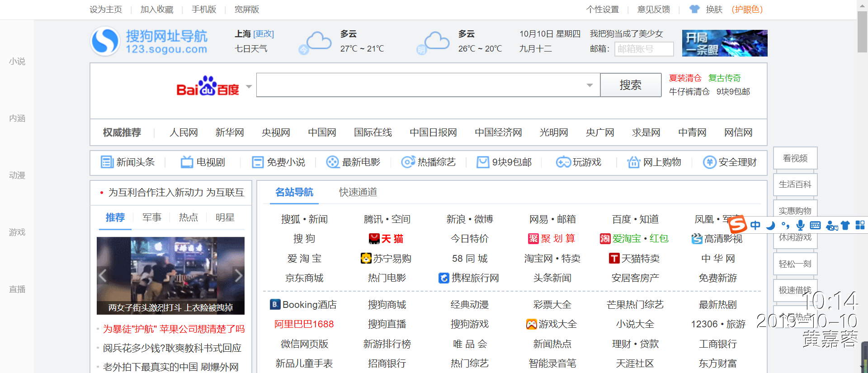Screen dimensions: 868x373
Task: Switch to the 快速通道 tab
Action: pyautogui.click(x=358, y=192)
